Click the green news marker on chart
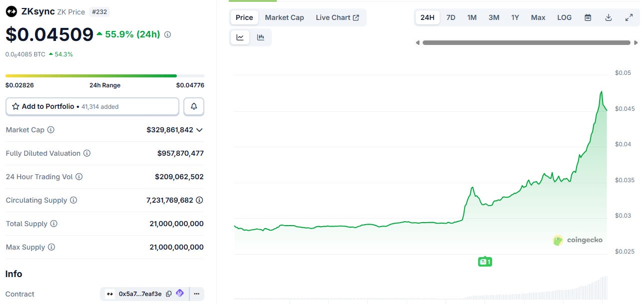The width and height of the screenshot is (644, 304). point(485,262)
